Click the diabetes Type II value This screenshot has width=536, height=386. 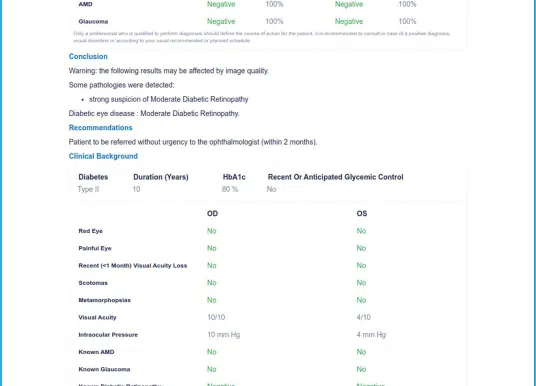coord(89,189)
